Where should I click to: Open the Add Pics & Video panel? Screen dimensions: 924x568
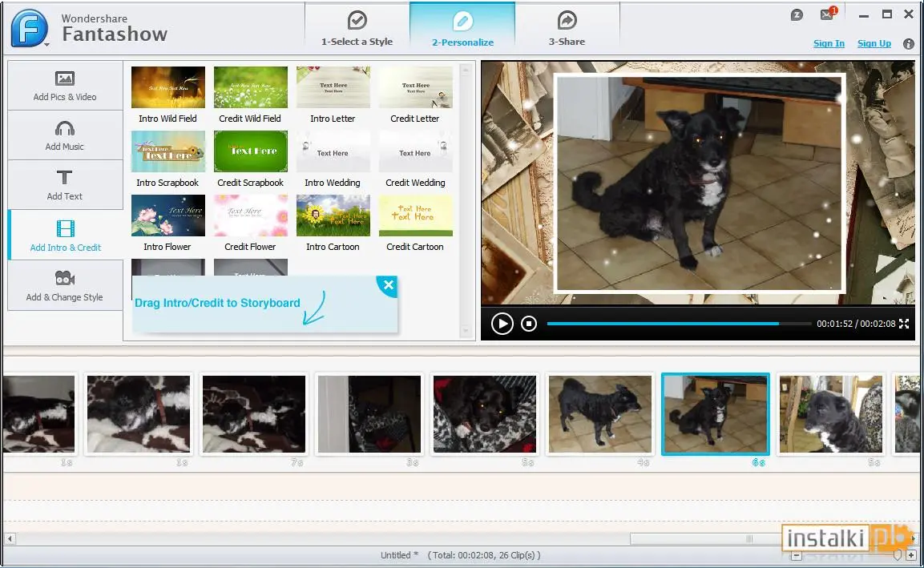(x=65, y=86)
